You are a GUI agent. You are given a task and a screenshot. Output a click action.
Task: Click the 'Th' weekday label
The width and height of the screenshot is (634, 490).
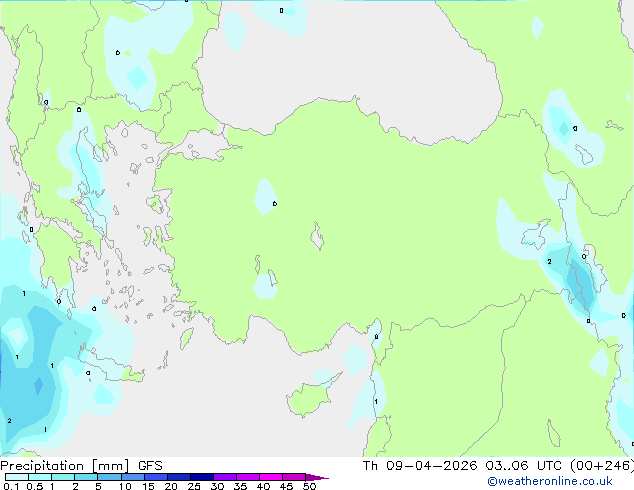tap(370, 465)
